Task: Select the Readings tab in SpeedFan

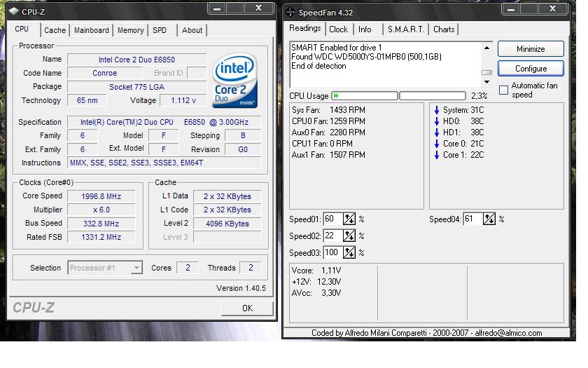Action: point(305,28)
